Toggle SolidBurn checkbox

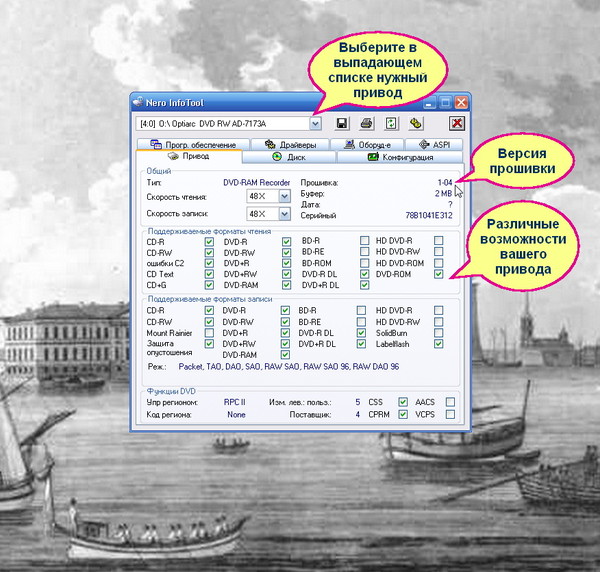(439, 333)
